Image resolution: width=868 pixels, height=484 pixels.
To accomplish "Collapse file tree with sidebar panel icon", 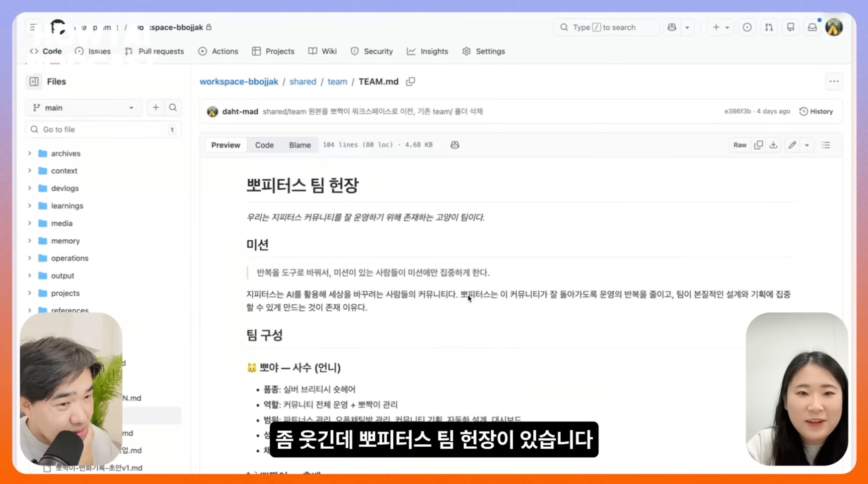I will tap(33, 81).
